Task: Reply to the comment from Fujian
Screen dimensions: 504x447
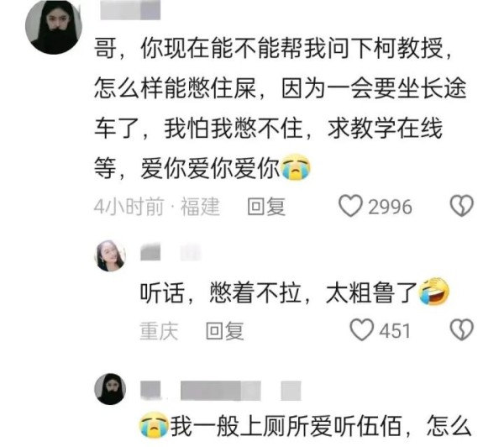Action: (266, 207)
